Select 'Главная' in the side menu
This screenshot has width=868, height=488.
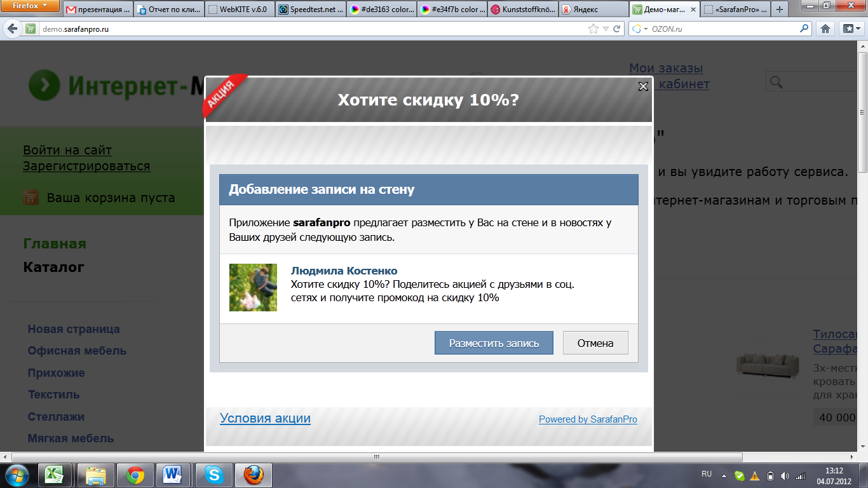coord(55,244)
